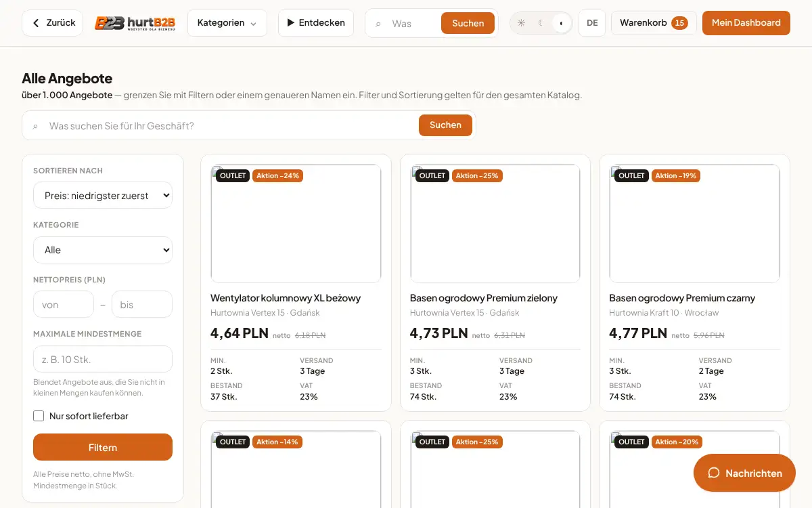Click the hurtB2B logo
Screen dimensions: 812x508
[135, 23]
